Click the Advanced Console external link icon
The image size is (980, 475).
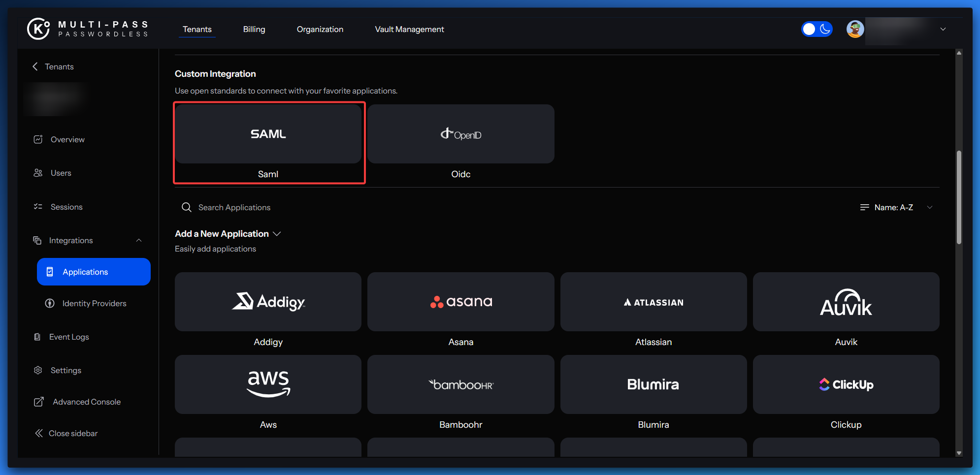click(x=38, y=402)
